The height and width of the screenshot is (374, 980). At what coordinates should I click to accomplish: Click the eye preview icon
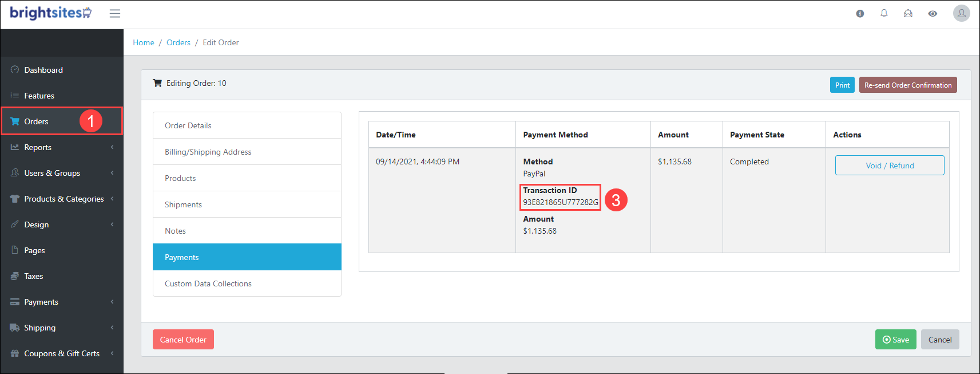pos(933,14)
